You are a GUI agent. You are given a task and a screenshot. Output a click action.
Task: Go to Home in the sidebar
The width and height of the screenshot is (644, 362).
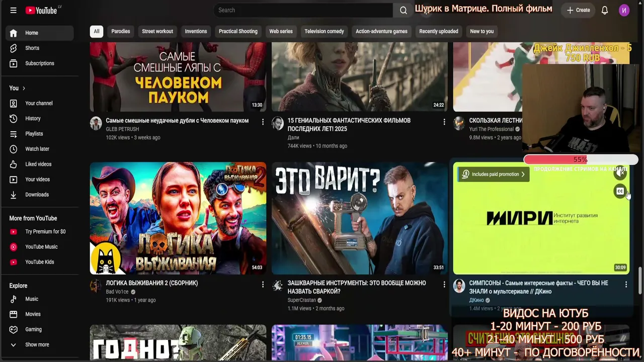pyautogui.click(x=40, y=33)
